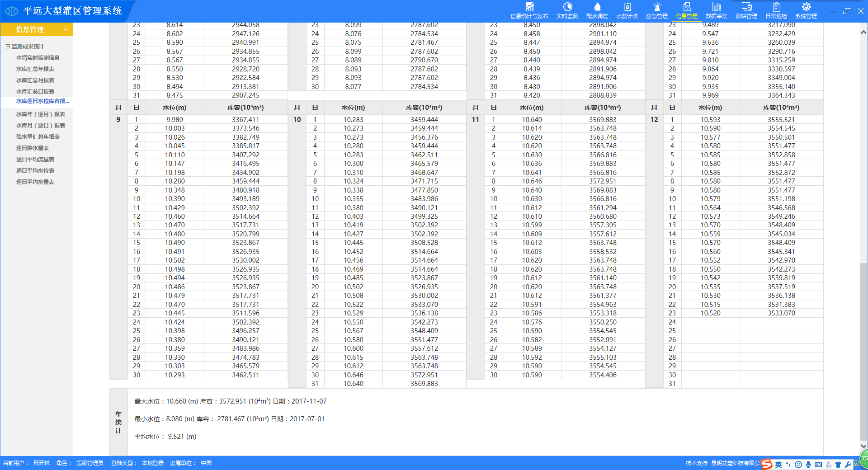868x470 pixels.
Task: Select 逐日平均水位表 item
Action: click(x=35, y=170)
